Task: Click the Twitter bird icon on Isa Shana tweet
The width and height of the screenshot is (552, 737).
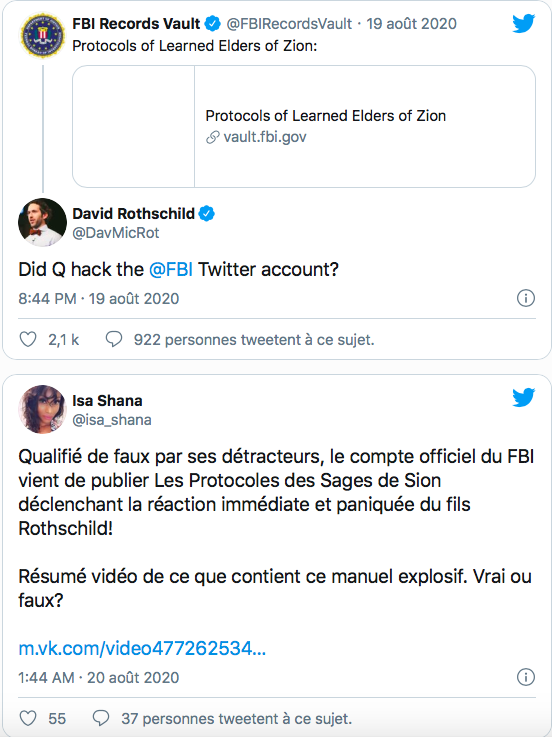Action: click(x=524, y=397)
